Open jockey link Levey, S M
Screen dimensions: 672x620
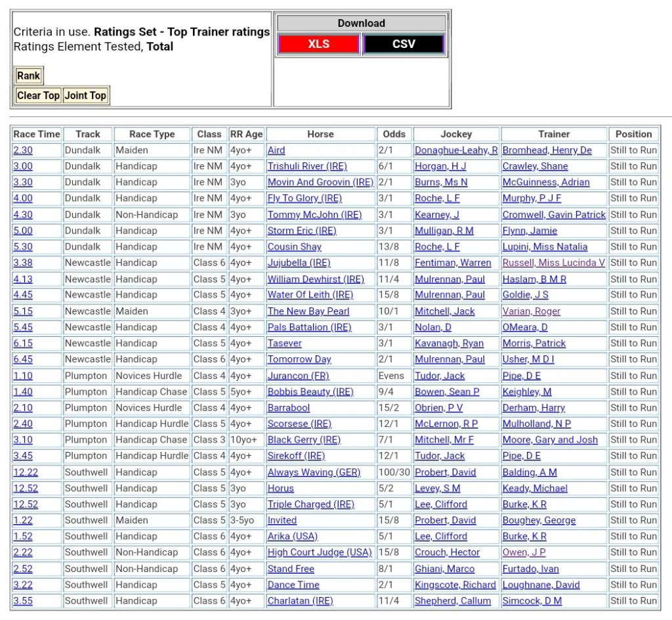point(437,488)
